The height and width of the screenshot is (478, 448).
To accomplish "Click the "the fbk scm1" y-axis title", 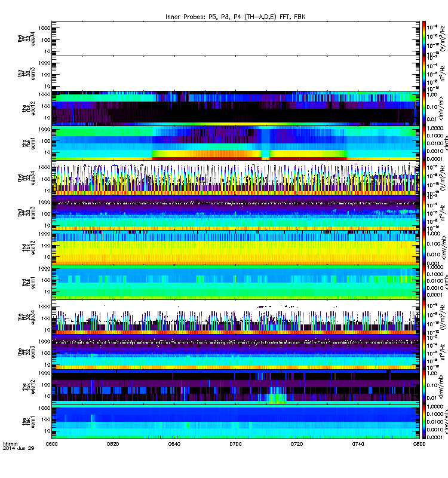I will (x=29, y=422).
